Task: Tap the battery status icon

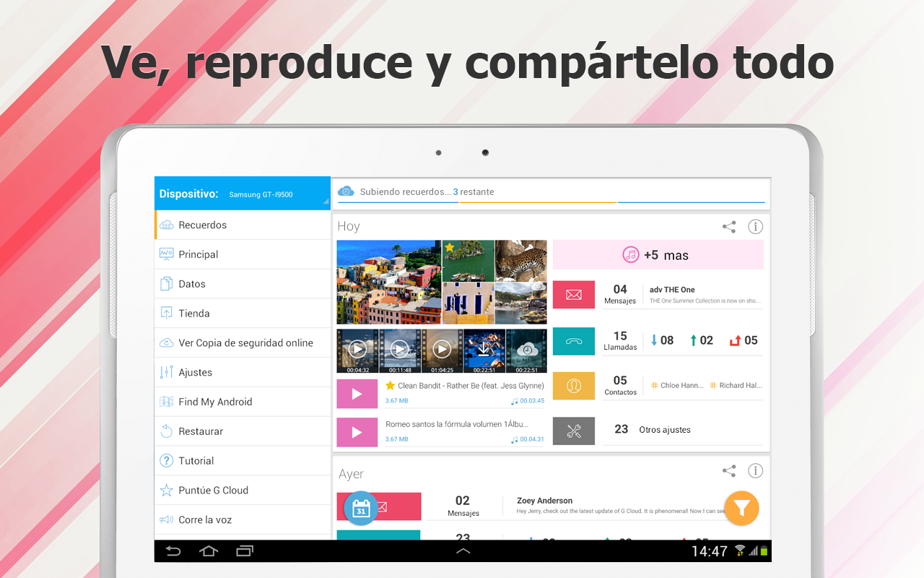Action: [x=764, y=551]
